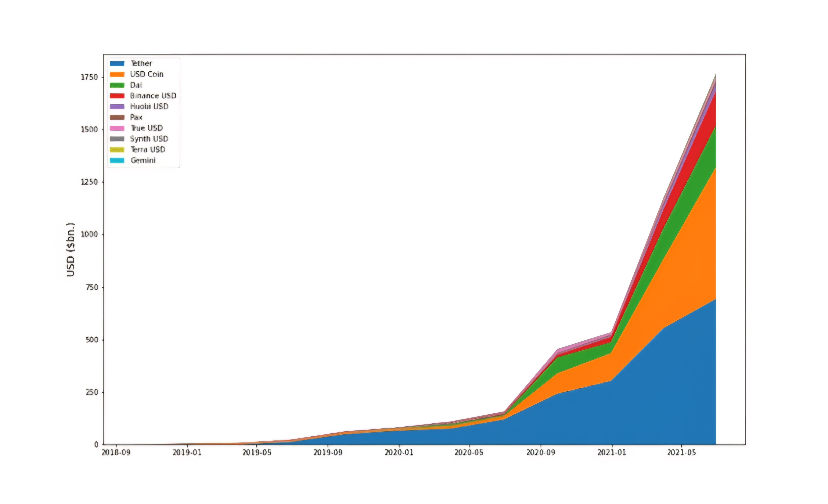This screenshot has height=504, width=828.
Task: Click the Tether blue legend swatch
Action: [x=117, y=63]
